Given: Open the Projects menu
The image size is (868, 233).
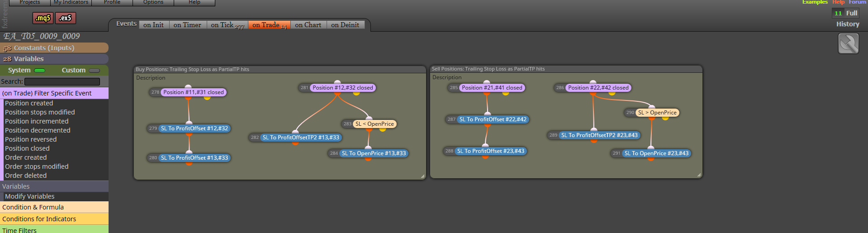Looking at the screenshot, I should 30,2.
